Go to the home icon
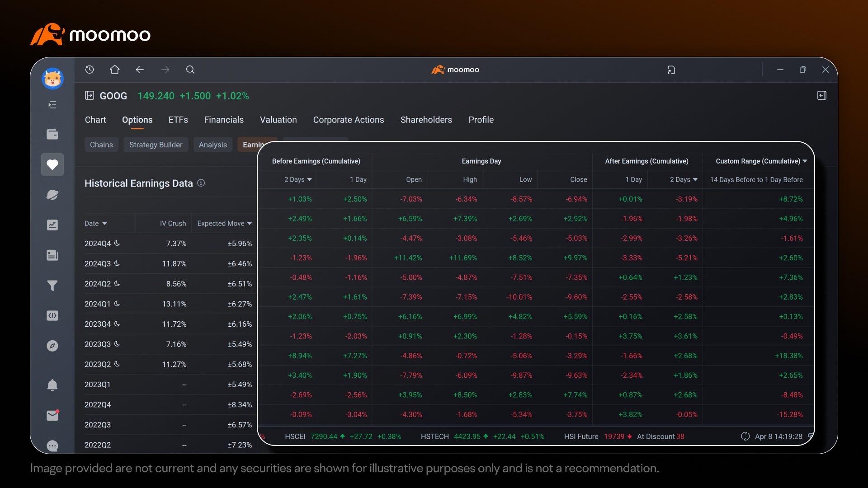The width and height of the screenshot is (868, 488). click(115, 70)
